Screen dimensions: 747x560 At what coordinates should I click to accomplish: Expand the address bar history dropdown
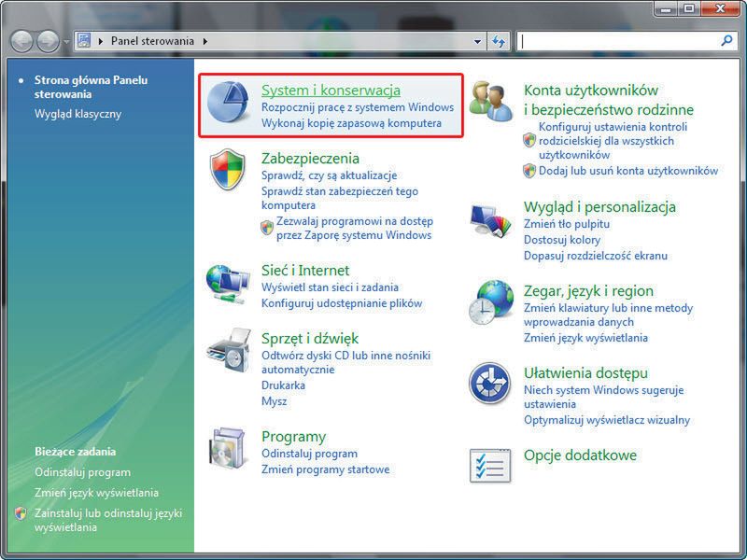477,41
